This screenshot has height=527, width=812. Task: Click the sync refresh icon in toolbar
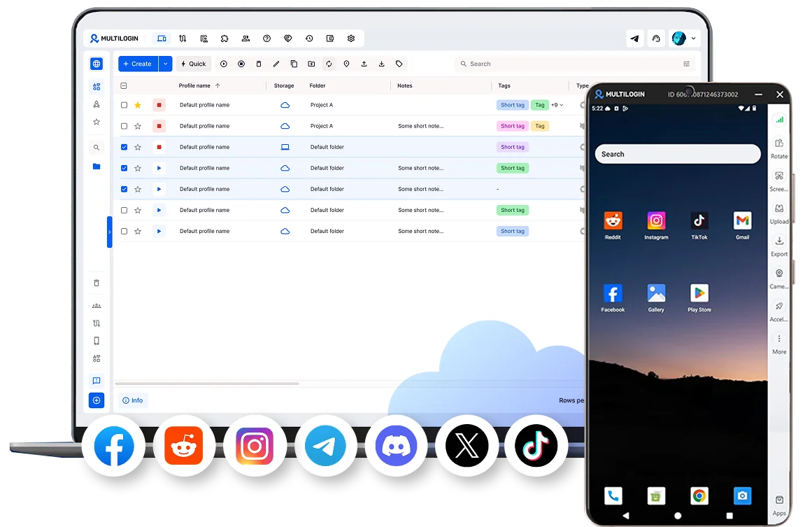[x=329, y=64]
